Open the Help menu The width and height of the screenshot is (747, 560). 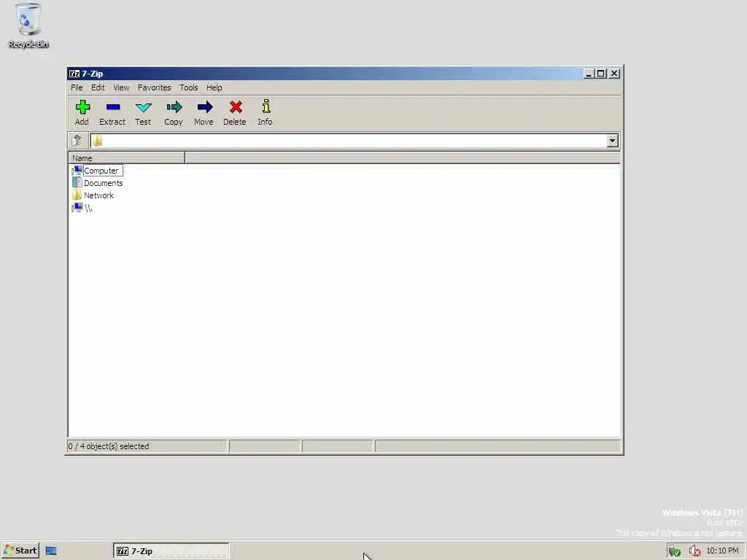[214, 87]
